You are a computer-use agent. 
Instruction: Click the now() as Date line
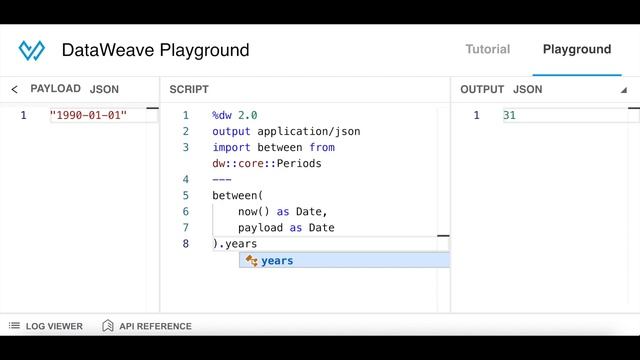[x=282, y=211]
